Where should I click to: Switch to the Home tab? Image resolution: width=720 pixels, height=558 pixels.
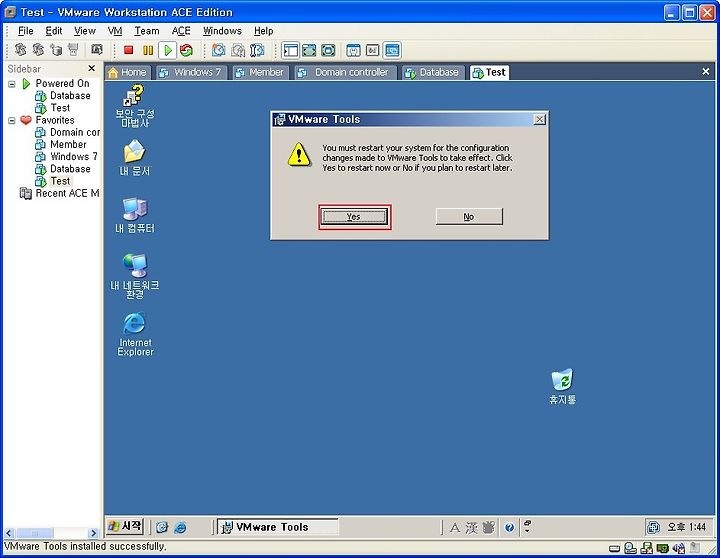(127, 72)
